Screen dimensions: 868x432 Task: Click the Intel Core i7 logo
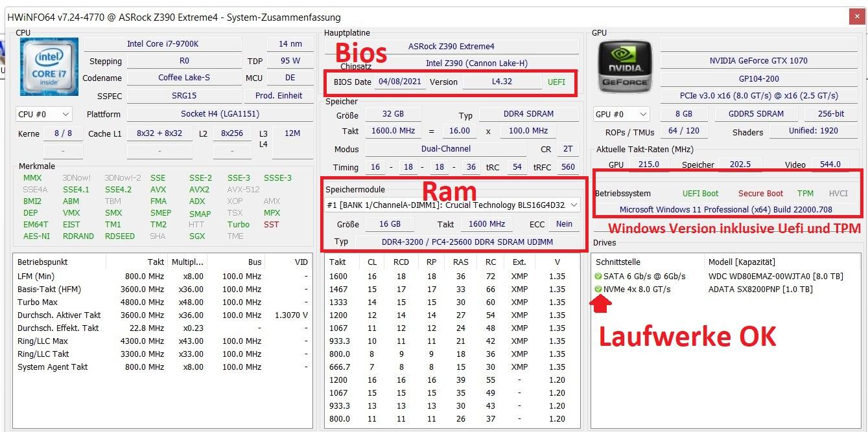[49, 67]
